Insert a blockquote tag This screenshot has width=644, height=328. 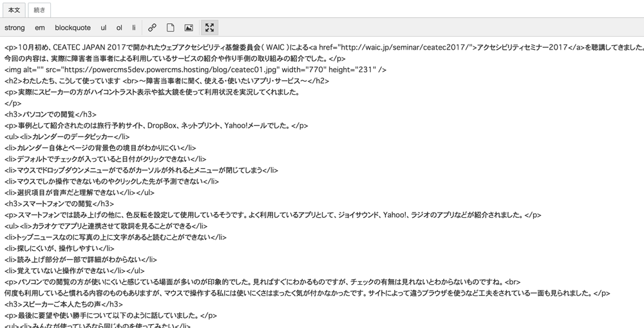(x=73, y=28)
